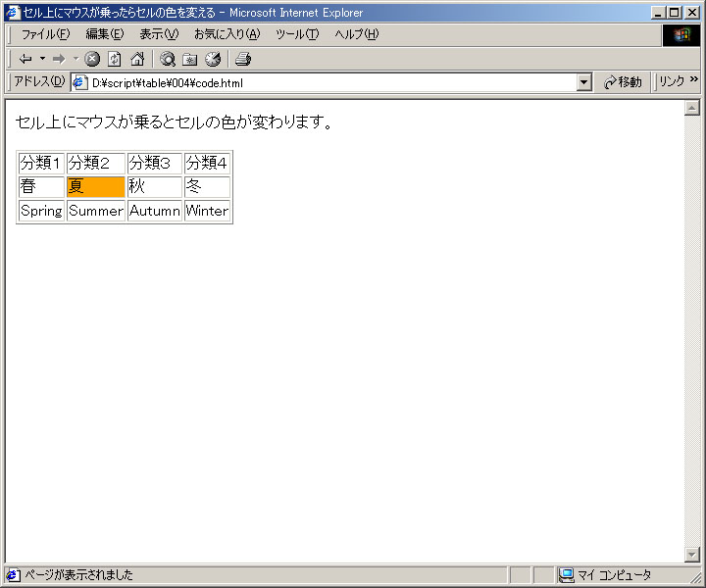Minimize the Internet Explorer window
Viewport: 706px width, 588px height.
tap(658, 13)
